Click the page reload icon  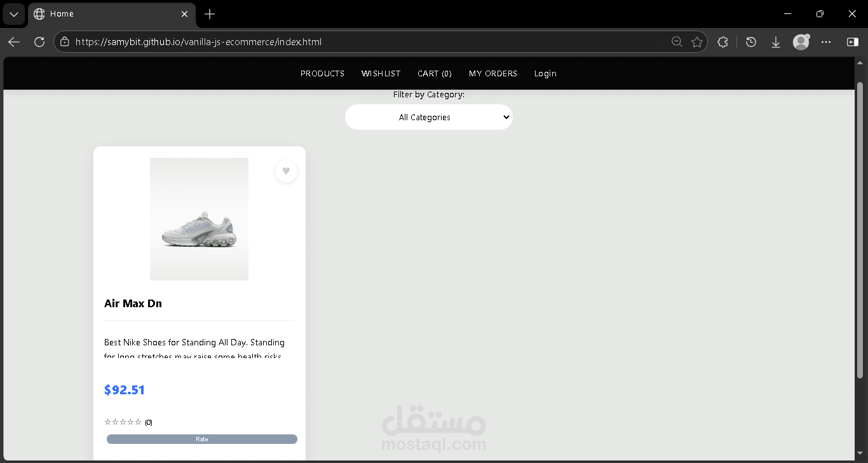pos(39,41)
